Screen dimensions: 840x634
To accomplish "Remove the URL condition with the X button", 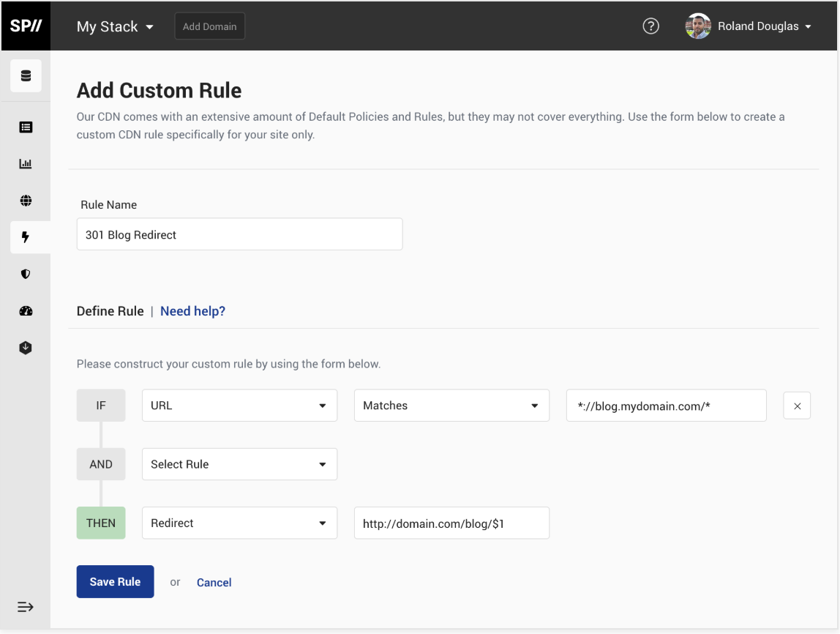I will pos(797,405).
